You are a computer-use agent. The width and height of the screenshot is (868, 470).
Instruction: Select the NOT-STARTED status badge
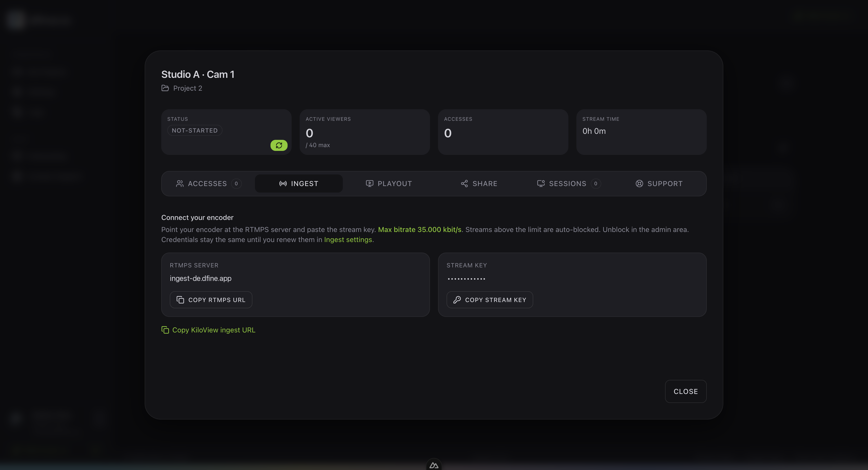click(x=195, y=130)
